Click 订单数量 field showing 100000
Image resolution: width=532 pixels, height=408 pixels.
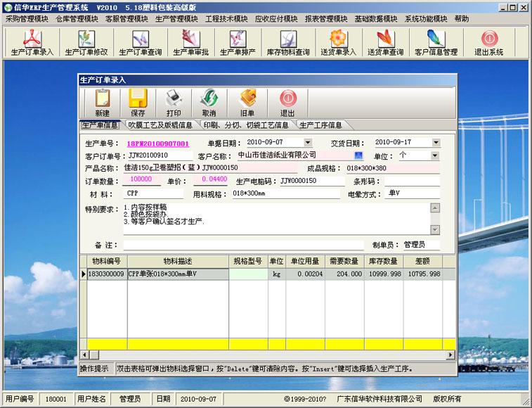[141, 179]
